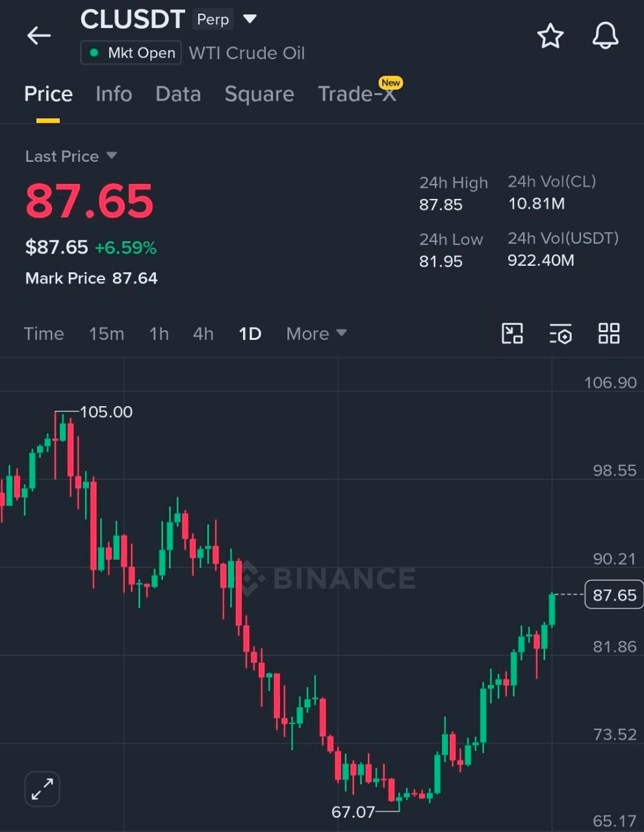Switch to the 4h interval

click(x=203, y=333)
